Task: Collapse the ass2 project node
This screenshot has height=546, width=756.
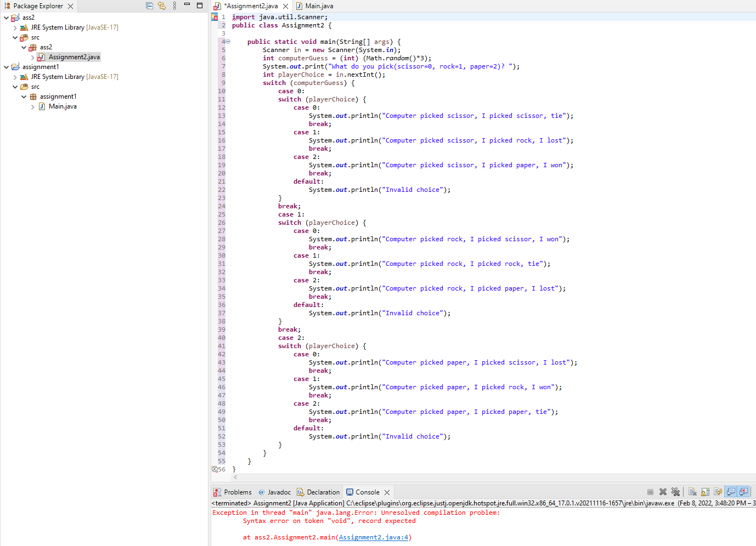Action: [6, 18]
